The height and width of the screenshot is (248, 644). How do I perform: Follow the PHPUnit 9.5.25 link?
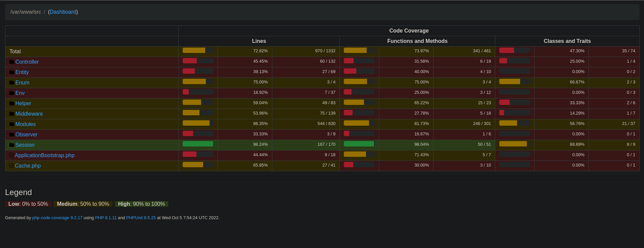(141, 218)
